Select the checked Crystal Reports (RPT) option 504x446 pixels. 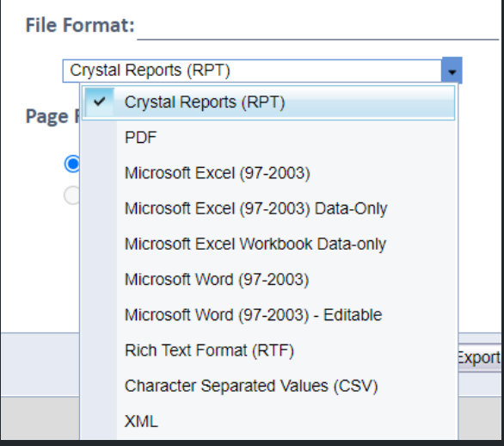(x=268, y=102)
